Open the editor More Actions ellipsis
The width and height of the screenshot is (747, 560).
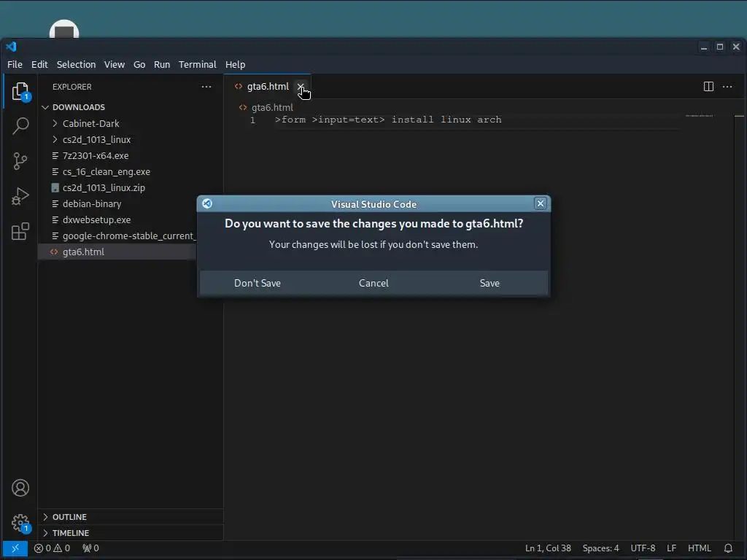click(727, 86)
